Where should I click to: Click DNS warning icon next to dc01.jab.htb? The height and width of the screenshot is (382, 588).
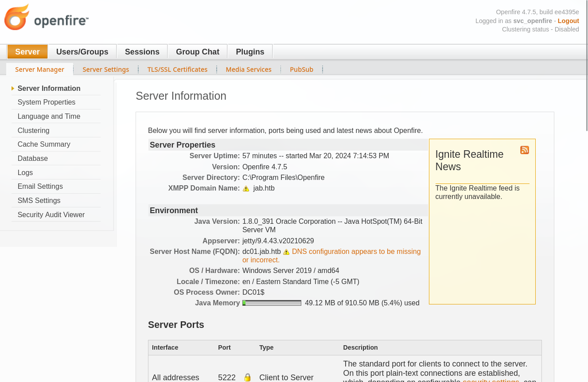click(286, 252)
